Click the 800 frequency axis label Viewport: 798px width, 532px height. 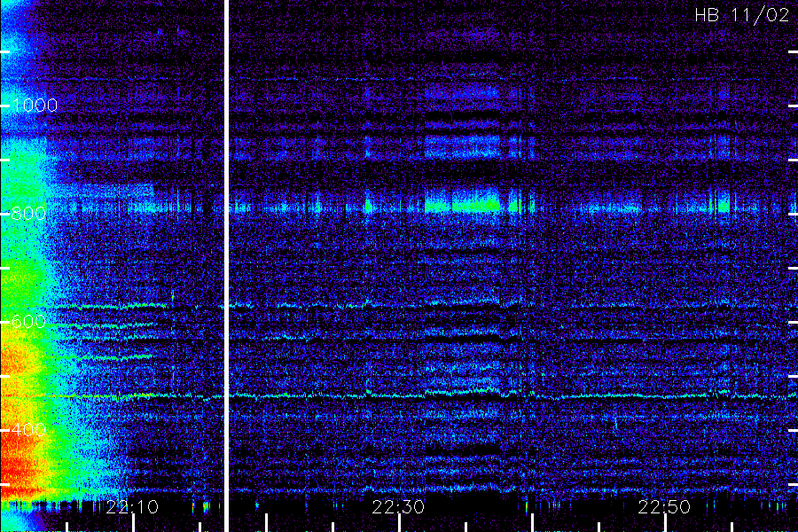point(28,214)
